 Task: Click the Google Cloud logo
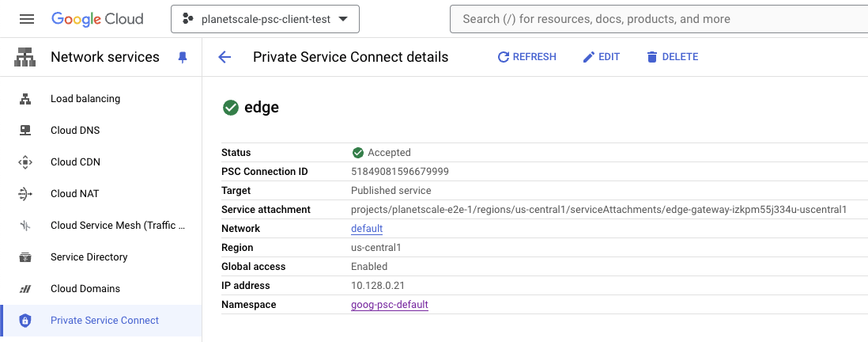click(98, 19)
